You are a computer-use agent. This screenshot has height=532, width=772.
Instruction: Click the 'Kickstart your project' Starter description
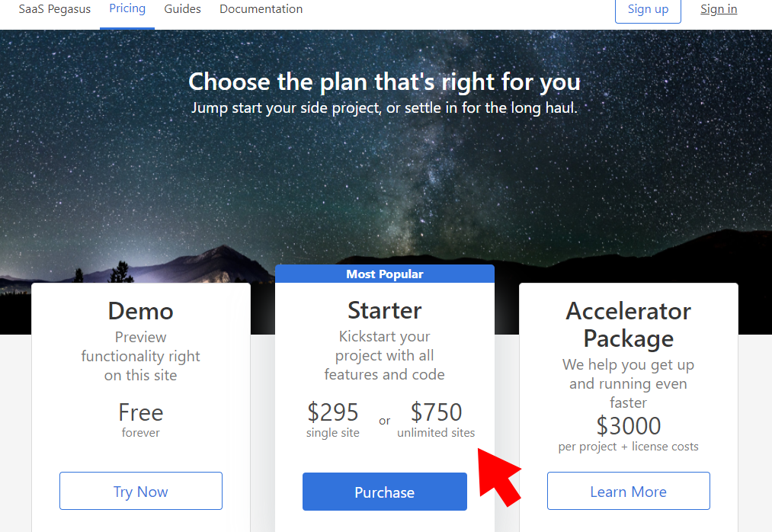(x=385, y=355)
